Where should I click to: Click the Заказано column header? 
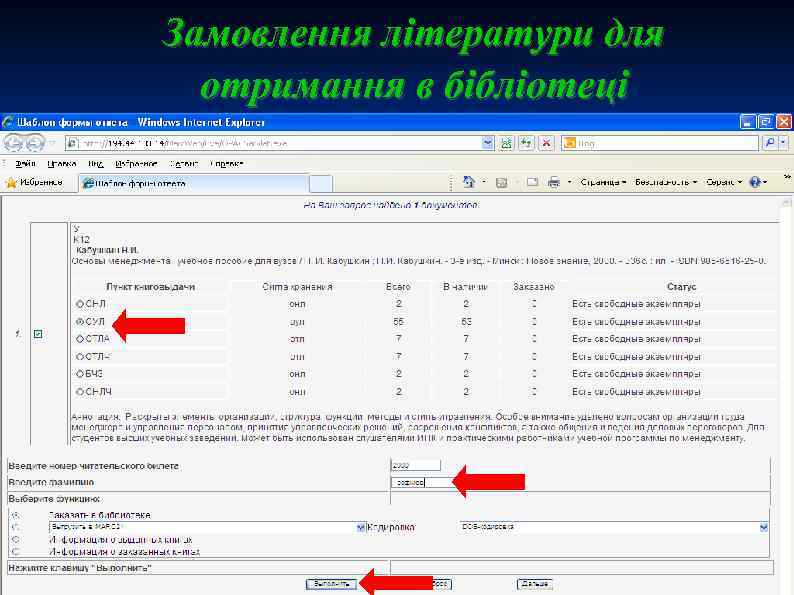(x=534, y=287)
